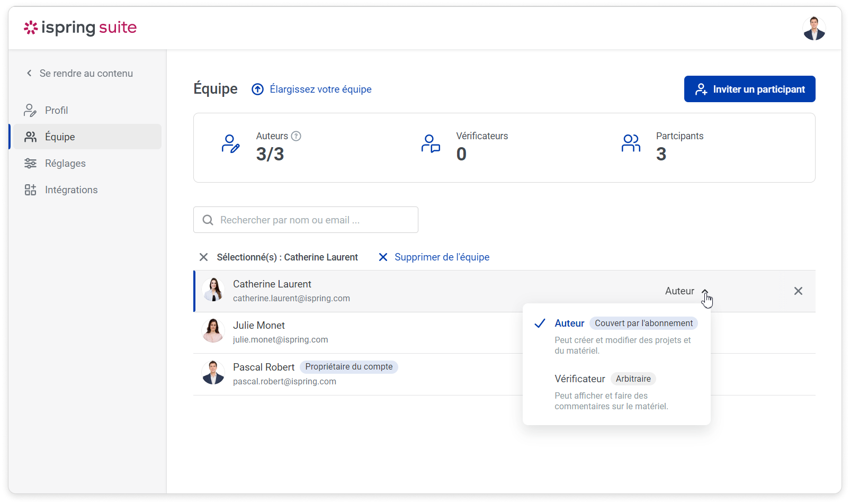Click the Auteurs pencil-person icon
850x504 pixels.
pos(230,143)
